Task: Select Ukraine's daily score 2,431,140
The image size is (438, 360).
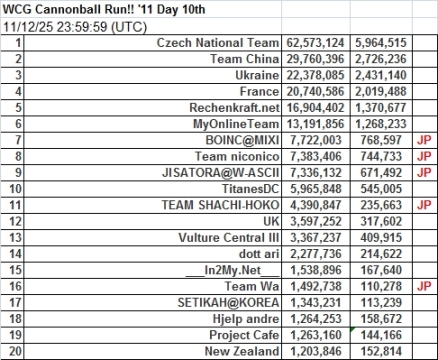Action: click(381, 75)
